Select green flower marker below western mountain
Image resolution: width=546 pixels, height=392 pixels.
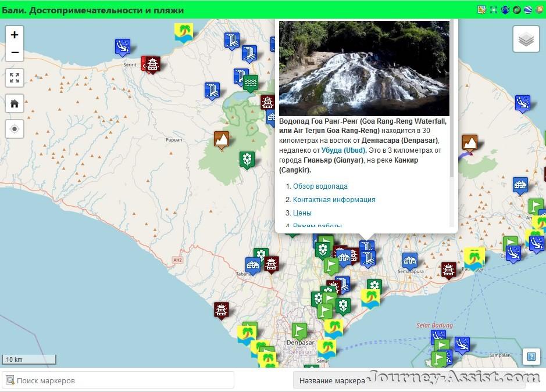point(247,160)
